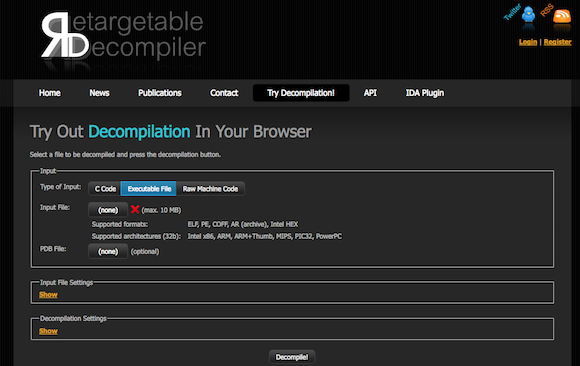Click the Login link

click(528, 42)
